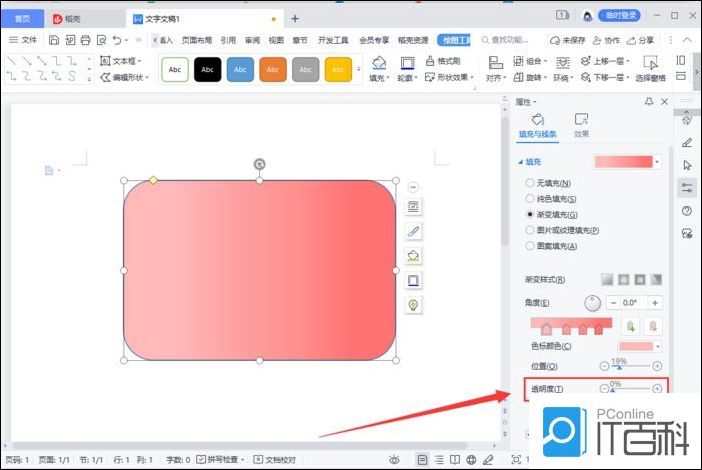Image resolution: width=702 pixels, height=470 pixels.
Task: Apply the orange Abc shape style
Action: tap(273, 69)
